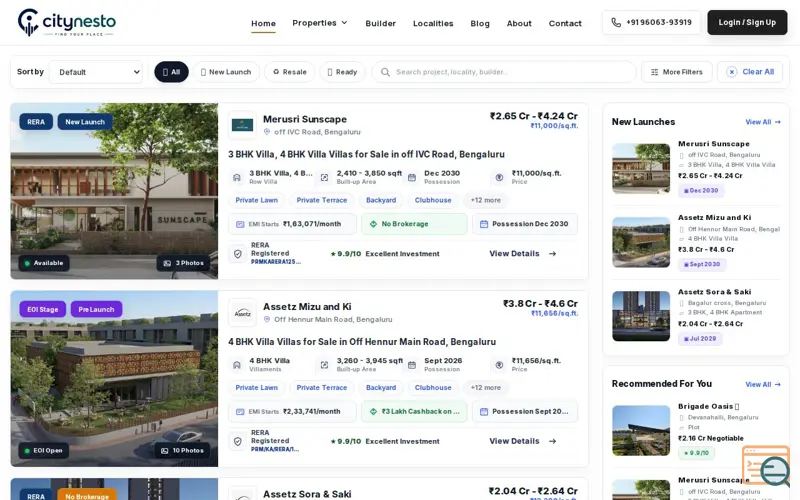Image resolution: width=800 pixels, height=500 pixels.
Task: Click the search magnifier icon in search bar
Action: pyautogui.click(x=385, y=72)
